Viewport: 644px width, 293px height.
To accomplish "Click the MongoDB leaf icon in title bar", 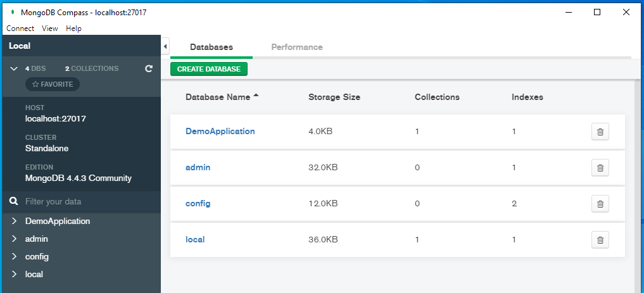I will click(x=12, y=12).
